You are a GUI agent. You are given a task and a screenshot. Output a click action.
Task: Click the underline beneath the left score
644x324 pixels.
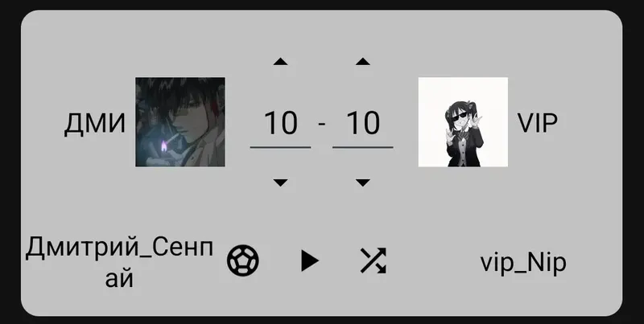pyautogui.click(x=280, y=147)
